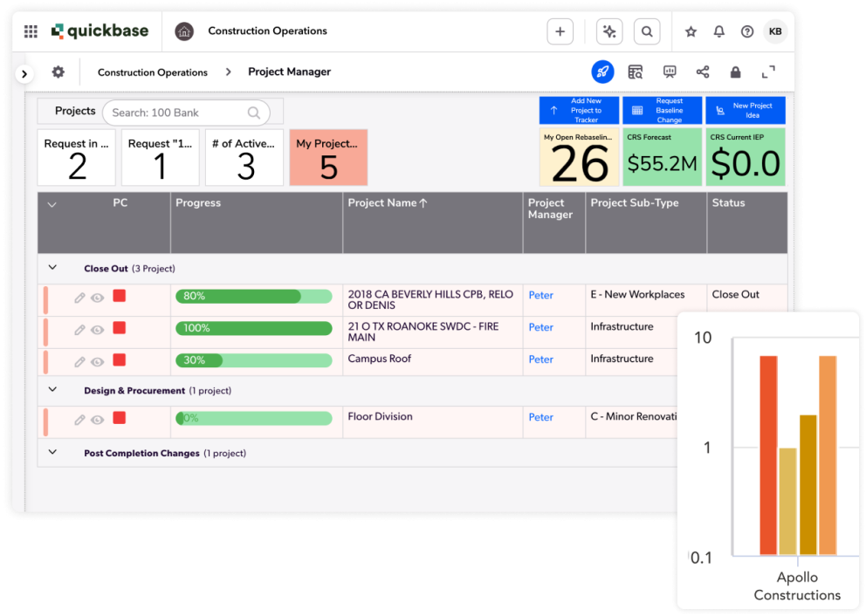Click the app settings gear beside the breadcrumb

(x=58, y=72)
